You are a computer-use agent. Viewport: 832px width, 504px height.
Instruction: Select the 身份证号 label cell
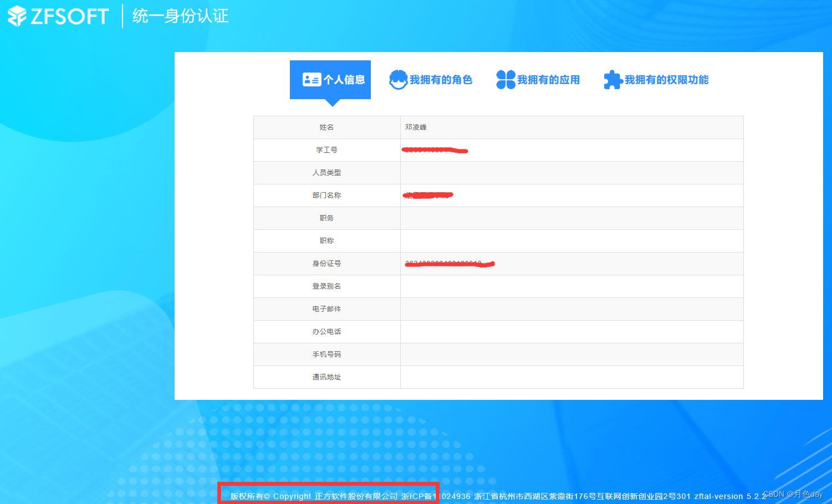[327, 264]
